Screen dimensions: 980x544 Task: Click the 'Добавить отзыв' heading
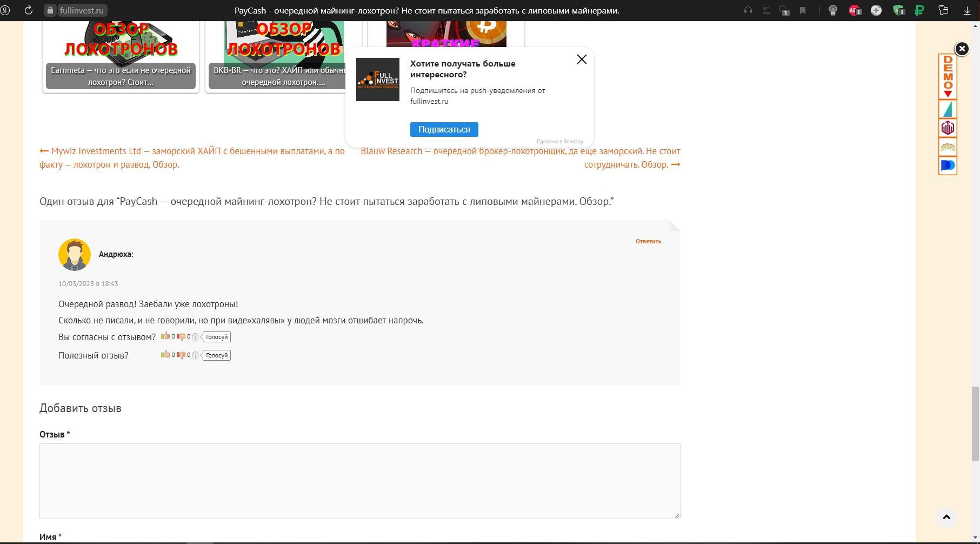81,408
